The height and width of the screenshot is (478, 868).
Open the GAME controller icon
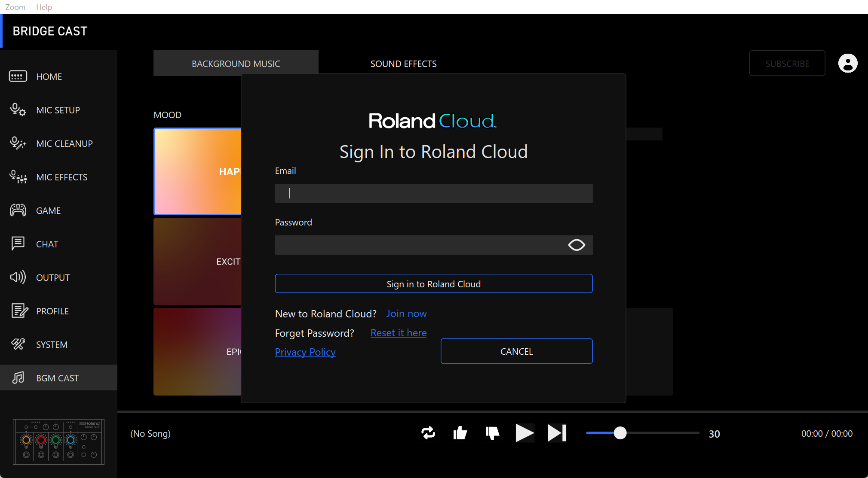18,210
